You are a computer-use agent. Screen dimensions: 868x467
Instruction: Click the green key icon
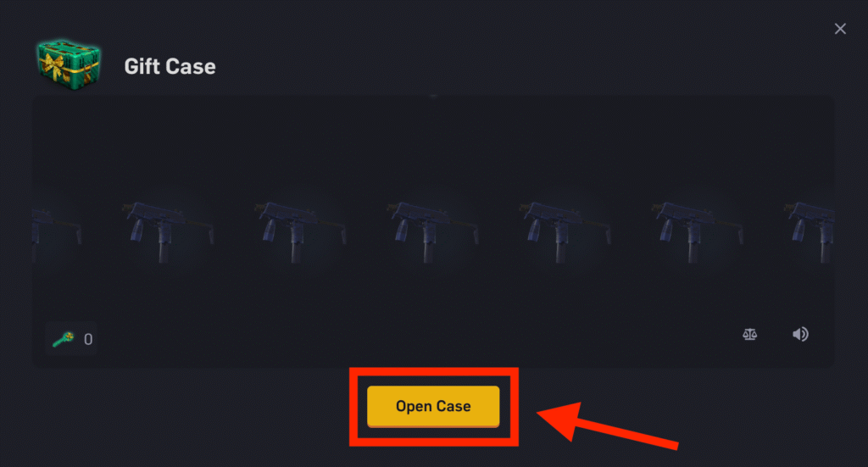(63, 339)
